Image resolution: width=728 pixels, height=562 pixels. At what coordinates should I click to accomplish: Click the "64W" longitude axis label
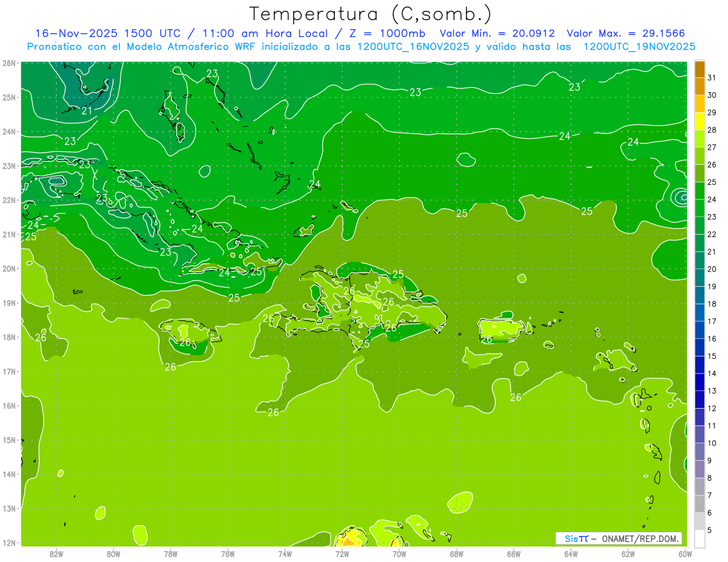click(x=571, y=554)
